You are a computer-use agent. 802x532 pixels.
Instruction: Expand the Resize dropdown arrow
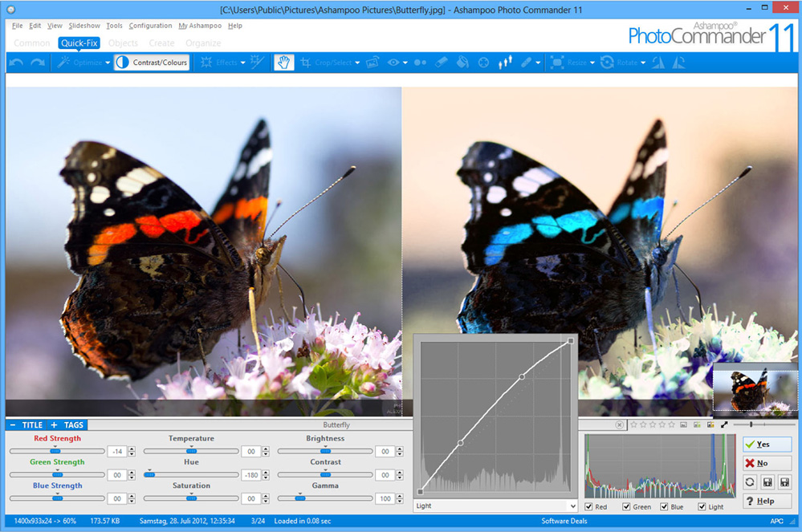[x=592, y=63]
